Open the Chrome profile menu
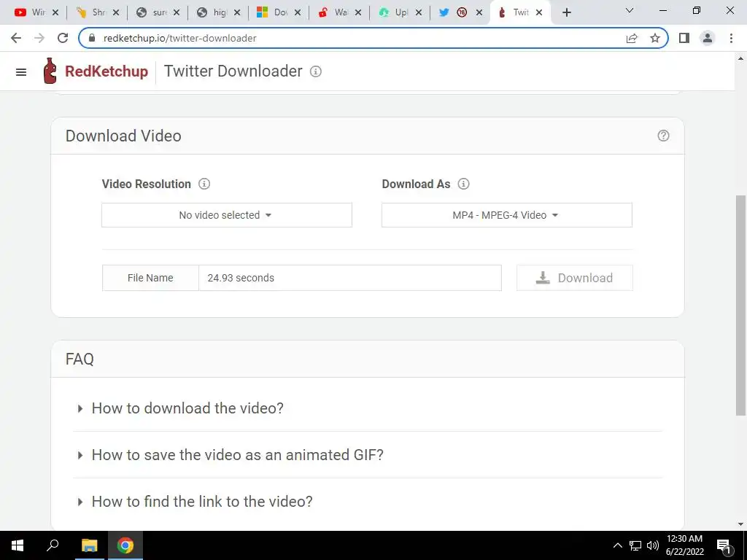Screen dimensions: 747x560 click(708, 38)
